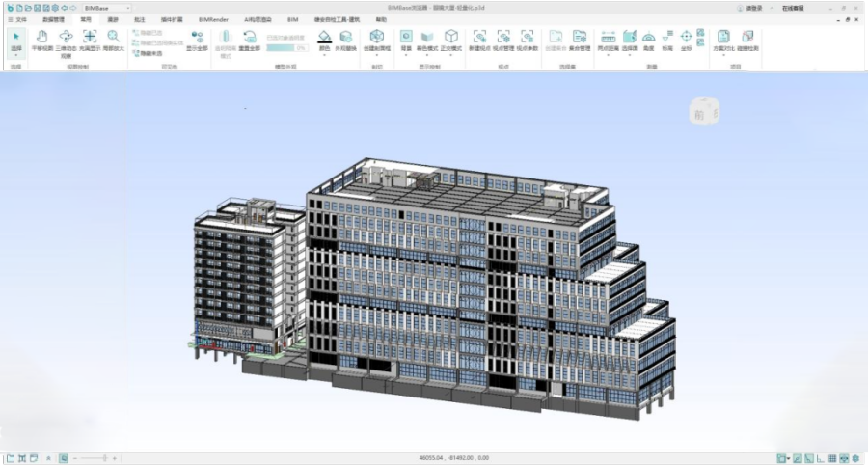868x466 pixels.
Task: Activate 三维动态观察 3D orbit tool
Action: coord(66,40)
